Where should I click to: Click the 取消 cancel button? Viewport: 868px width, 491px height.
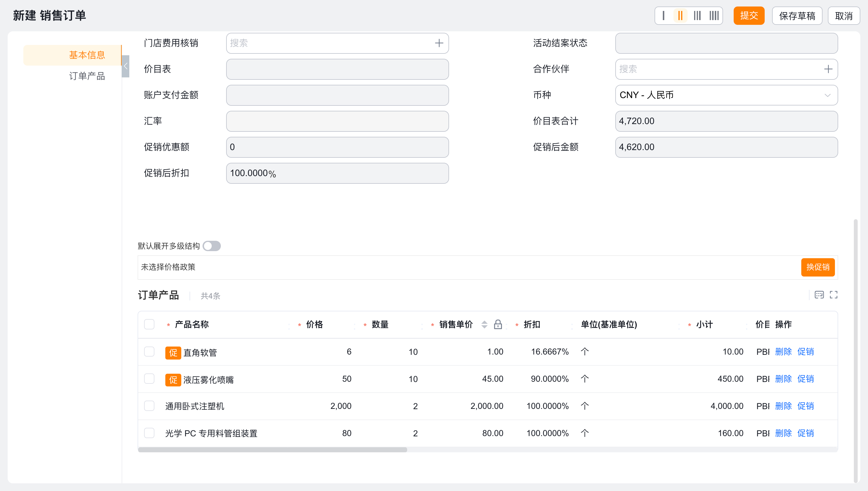[844, 16]
